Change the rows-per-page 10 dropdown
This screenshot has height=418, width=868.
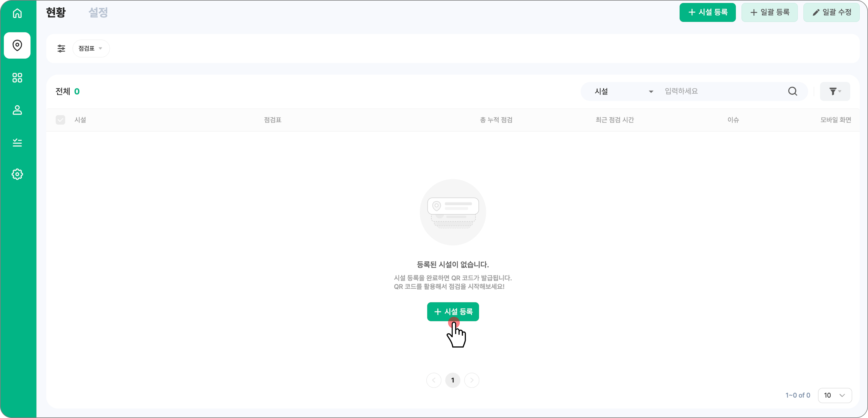click(x=835, y=395)
